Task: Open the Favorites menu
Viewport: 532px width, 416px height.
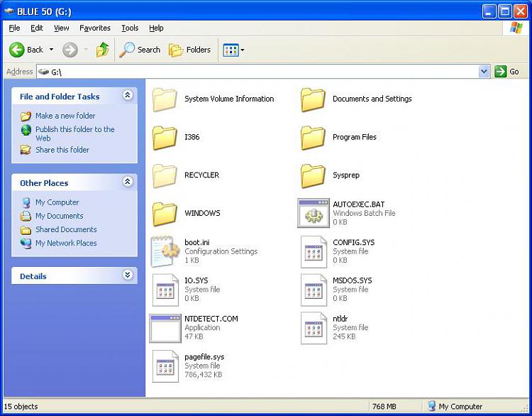Action: (95, 28)
